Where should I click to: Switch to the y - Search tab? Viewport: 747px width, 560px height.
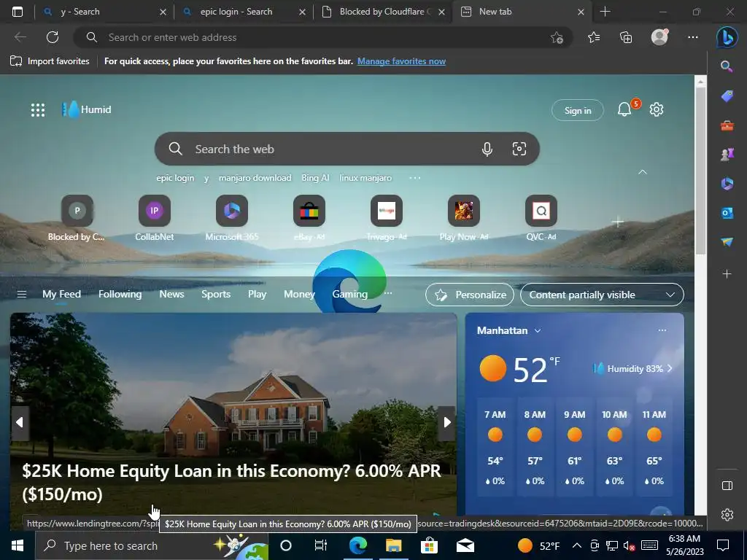coord(104,12)
